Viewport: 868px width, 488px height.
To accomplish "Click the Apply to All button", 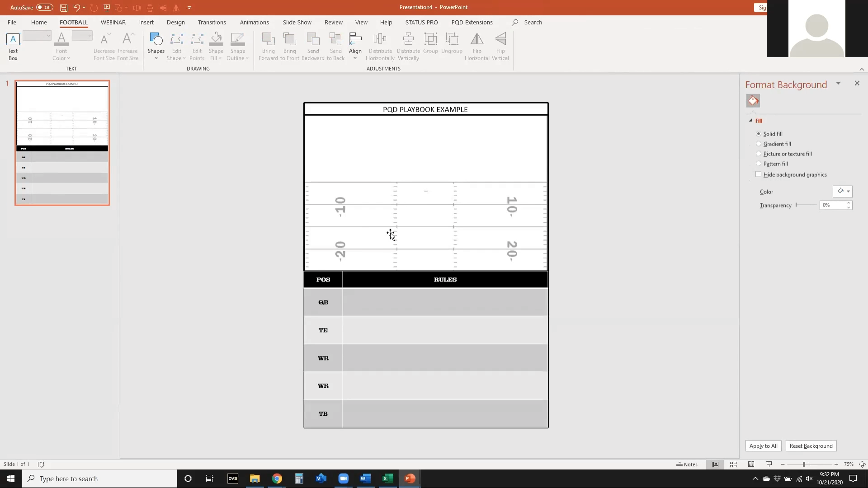I will point(763,446).
